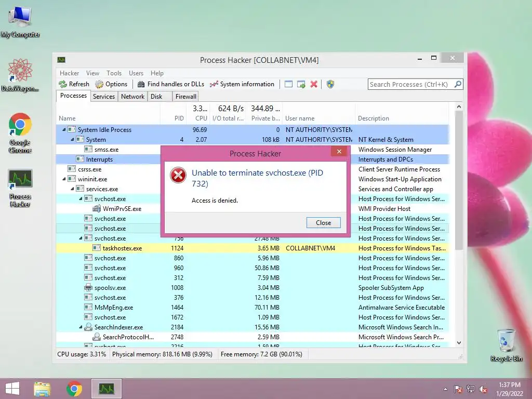
Task: Switch to the Firewall tab
Action: tap(185, 96)
